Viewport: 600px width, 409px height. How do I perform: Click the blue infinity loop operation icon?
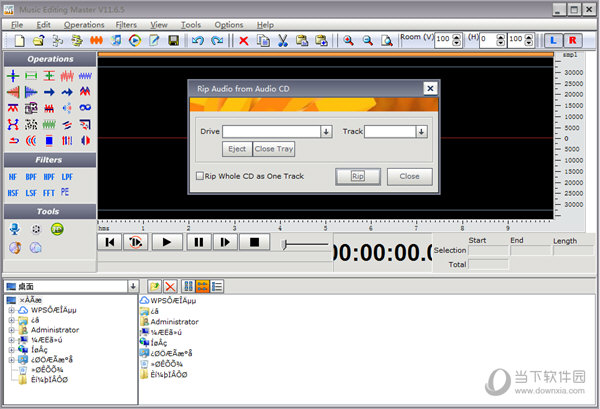(85, 108)
